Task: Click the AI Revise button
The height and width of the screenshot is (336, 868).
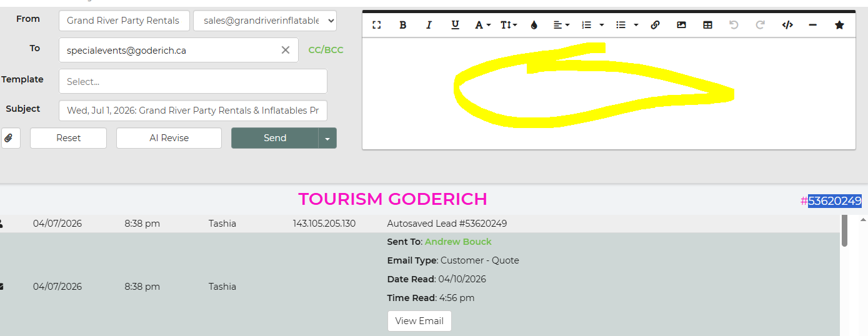Action: click(169, 138)
